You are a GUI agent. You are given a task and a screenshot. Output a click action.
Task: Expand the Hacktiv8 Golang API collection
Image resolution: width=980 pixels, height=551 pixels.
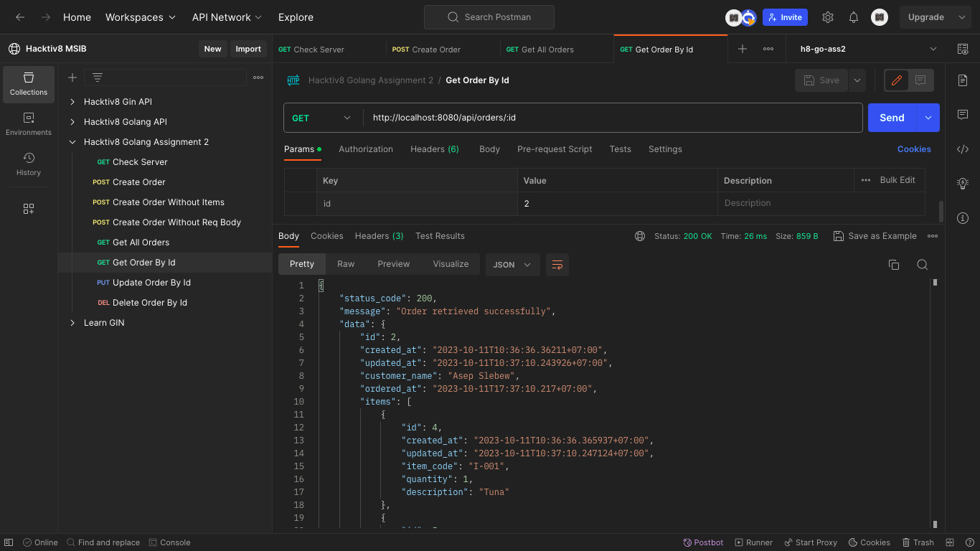[x=72, y=122]
